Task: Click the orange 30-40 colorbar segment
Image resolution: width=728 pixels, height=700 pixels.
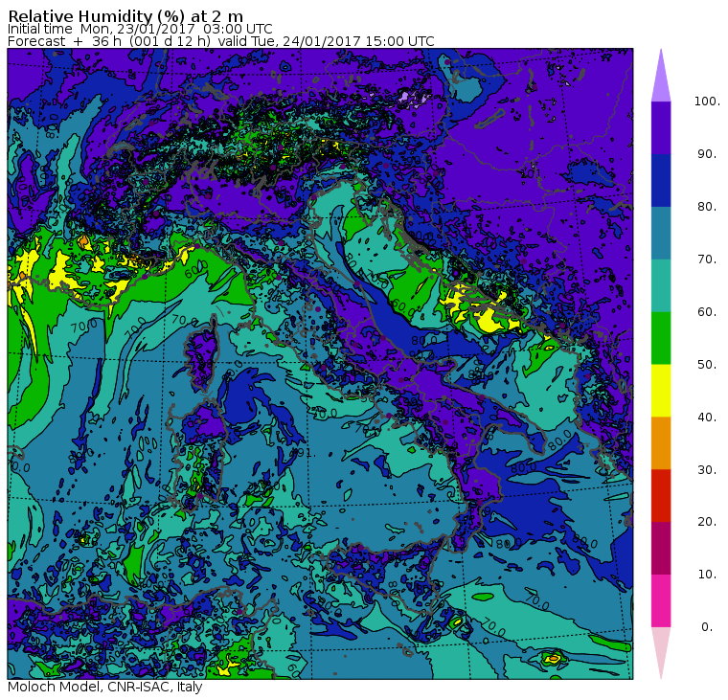Action: coord(661,443)
